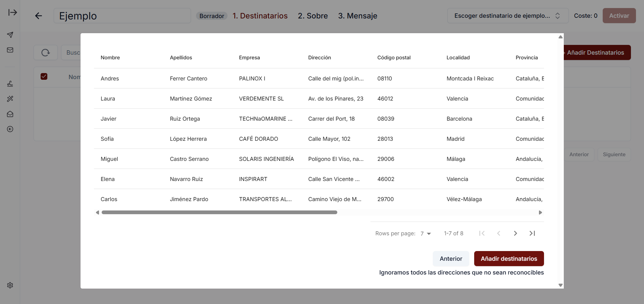Screen dimensions: 644x304
Task: Open the envelope mail icon in sidebar
Action: point(10,50)
